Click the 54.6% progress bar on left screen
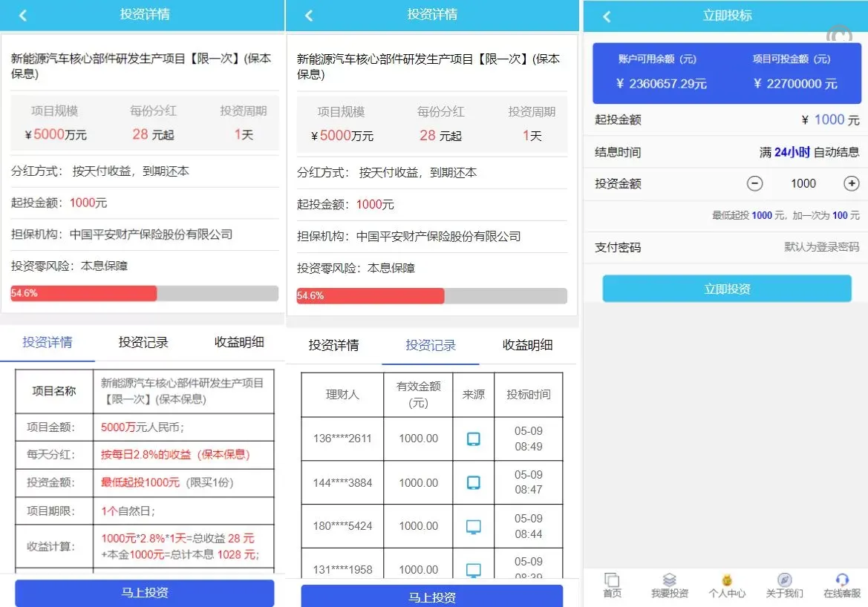This screenshot has height=607, width=868. click(x=144, y=293)
